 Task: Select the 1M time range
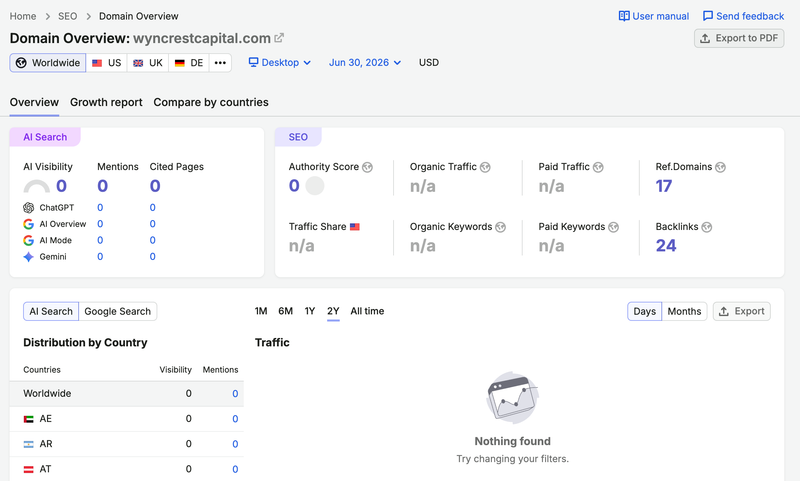[x=261, y=311]
